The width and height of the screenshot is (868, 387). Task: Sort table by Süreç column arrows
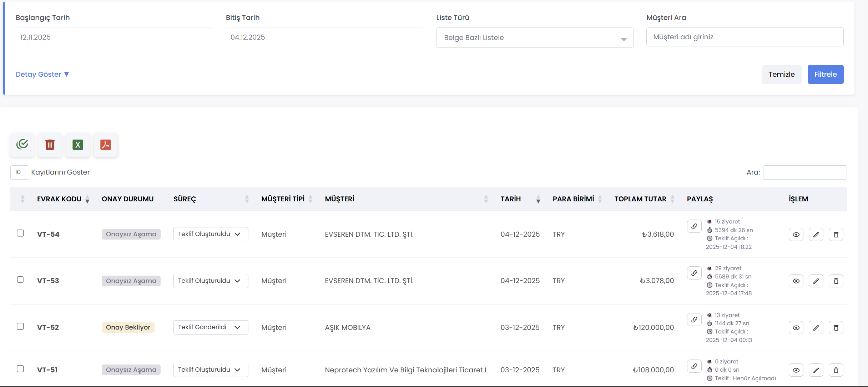tap(247, 199)
